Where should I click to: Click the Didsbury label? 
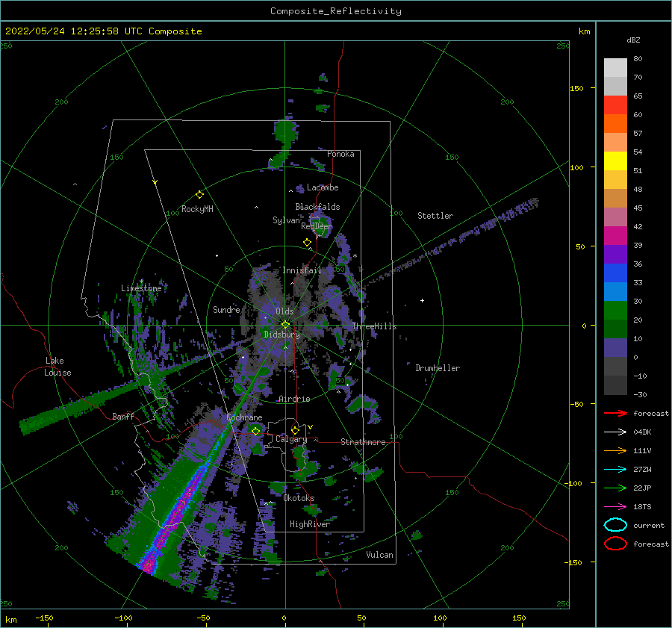(x=282, y=335)
